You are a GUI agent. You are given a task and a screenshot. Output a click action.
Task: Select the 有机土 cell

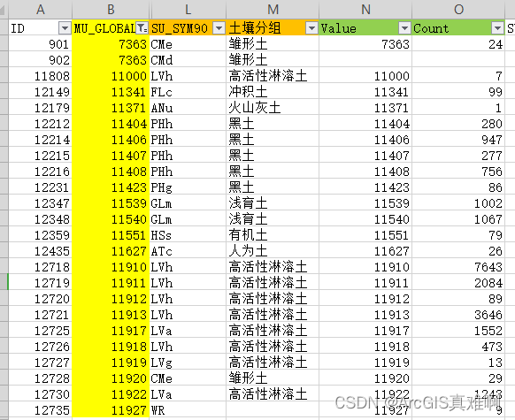[273, 235]
